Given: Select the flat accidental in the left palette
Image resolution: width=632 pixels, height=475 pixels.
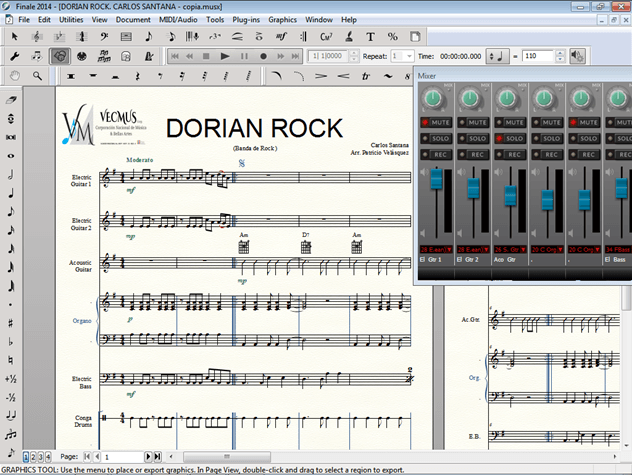Looking at the screenshot, I should coord(10,341).
